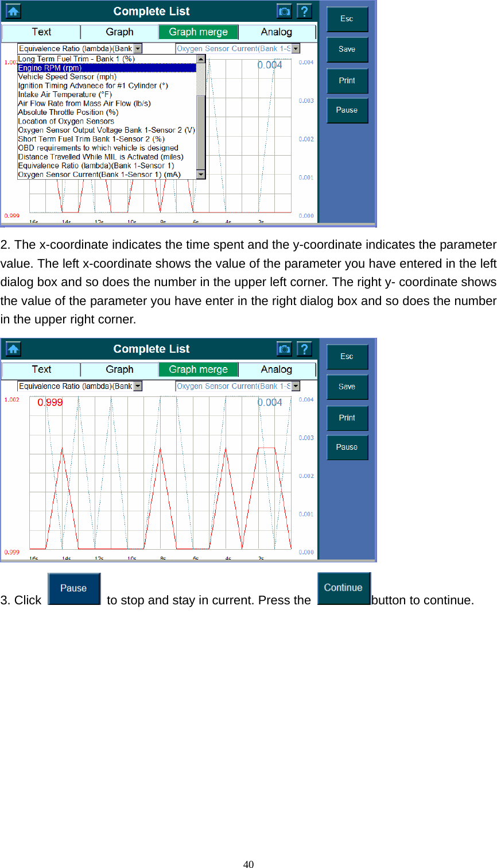The height and width of the screenshot is (868, 497).
Task: Take a screenshot using the camera icon
Action: coord(284,10)
